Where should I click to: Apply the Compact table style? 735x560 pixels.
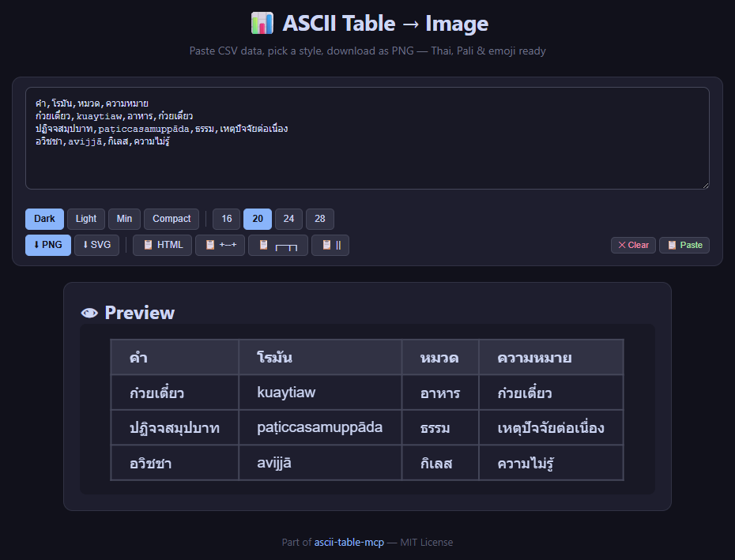click(x=171, y=219)
